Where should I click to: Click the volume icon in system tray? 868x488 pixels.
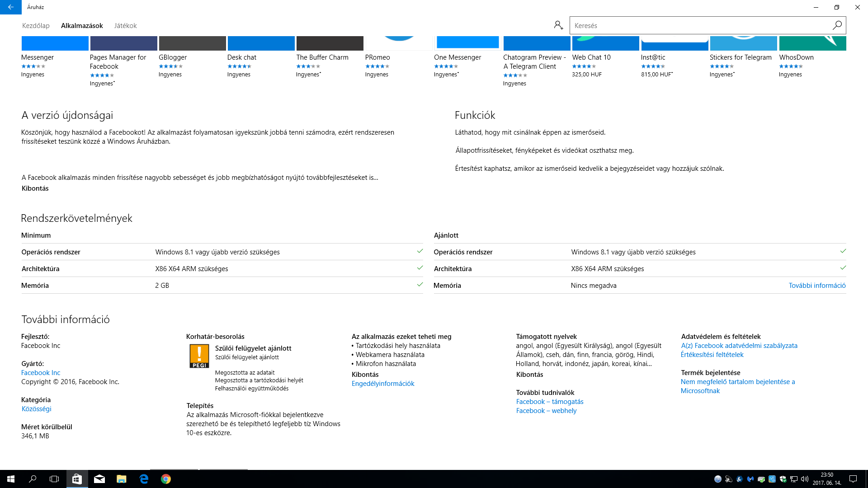tap(804, 479)
